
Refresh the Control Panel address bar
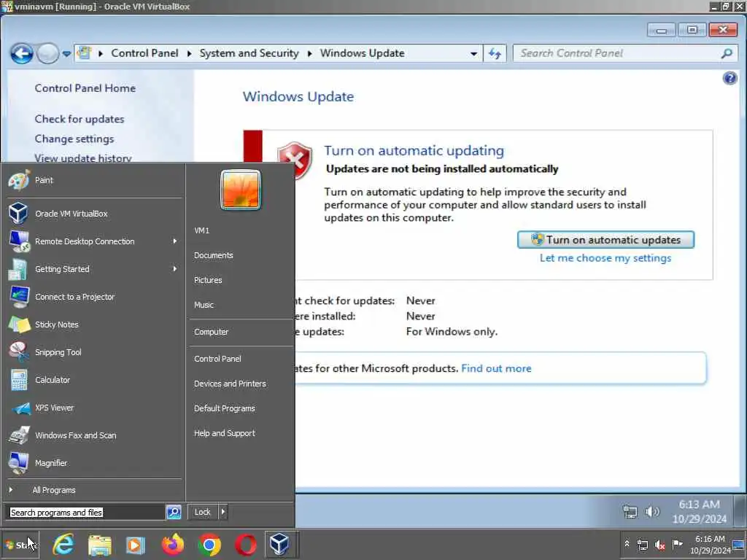[x=495, y=53]
